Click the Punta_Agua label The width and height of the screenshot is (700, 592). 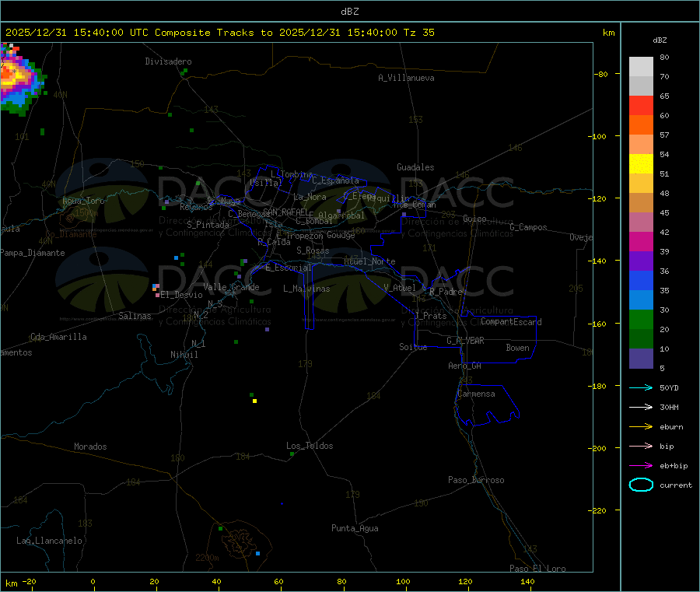pyautogui.click(x=355, y=528)
